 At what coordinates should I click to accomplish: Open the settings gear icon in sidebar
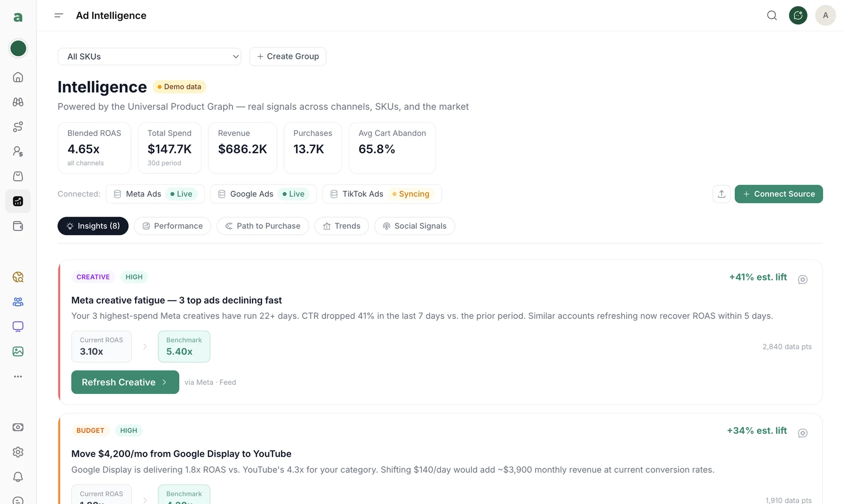tap(18, 452)
